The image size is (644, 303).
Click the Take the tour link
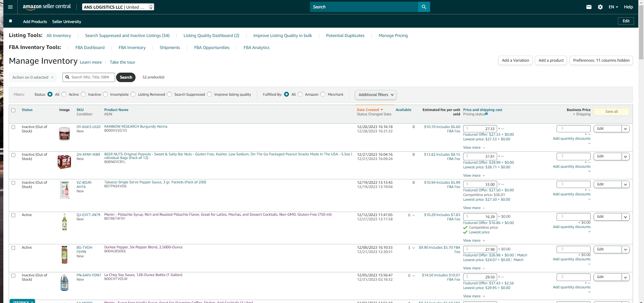[122, 62]
